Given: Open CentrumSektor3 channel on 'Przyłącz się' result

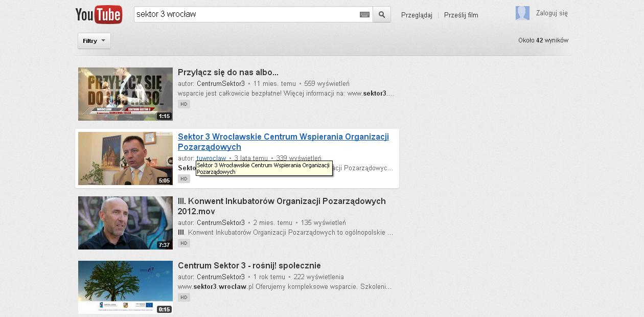Looking at the screenshot, I should pos(221,83).
